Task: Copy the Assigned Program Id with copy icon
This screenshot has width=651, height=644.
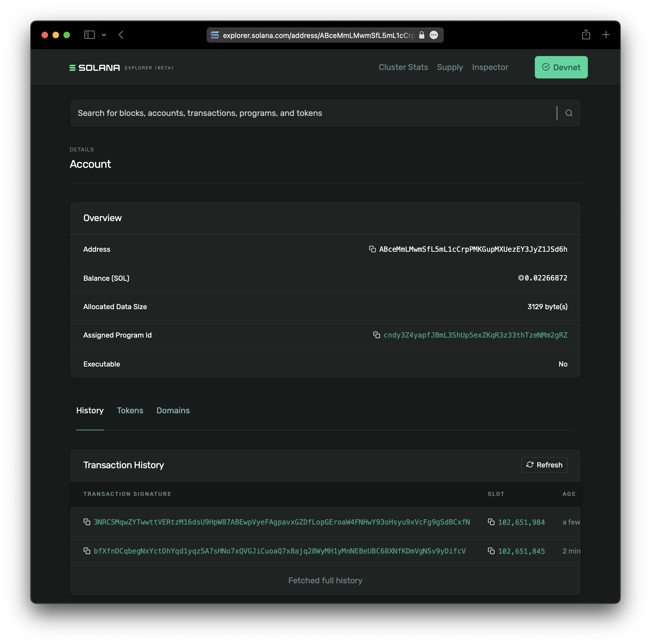Action: (x=377, y=335)
